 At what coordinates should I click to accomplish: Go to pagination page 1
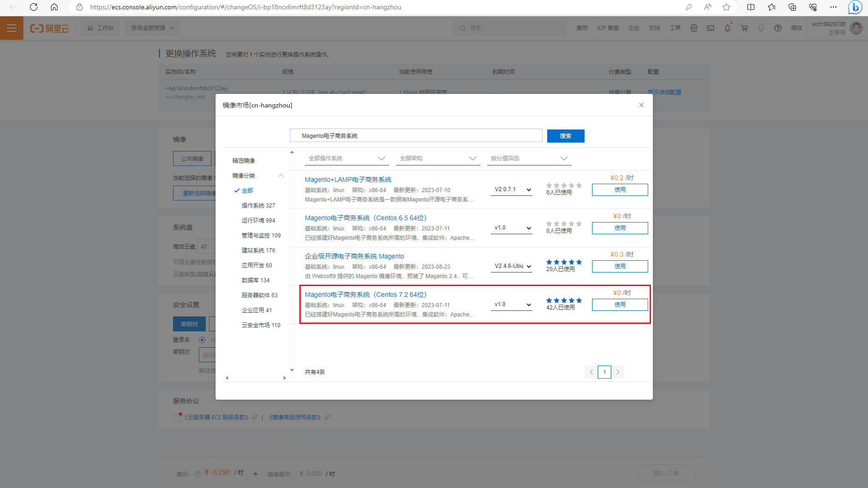point(604,372)
